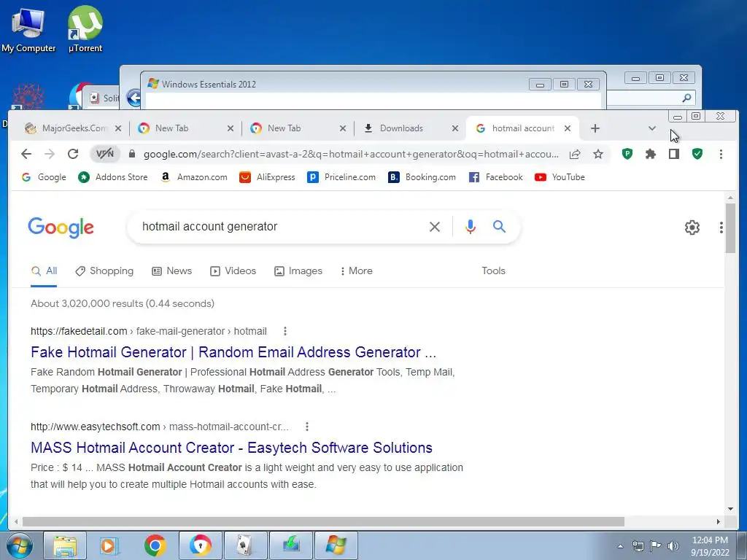Open the search Tools options
This screenshot has height=560, width=747.
coord(494,271)
